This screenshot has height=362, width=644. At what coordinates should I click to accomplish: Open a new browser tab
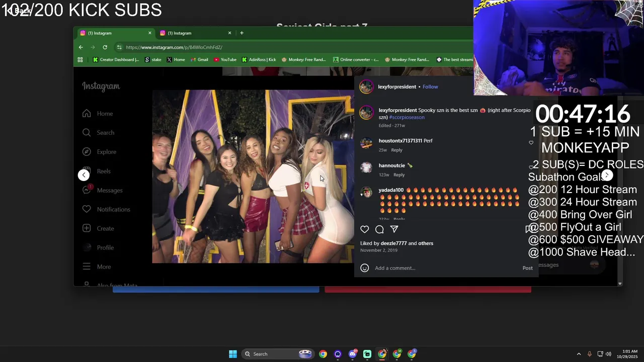(x=242, y=33)
